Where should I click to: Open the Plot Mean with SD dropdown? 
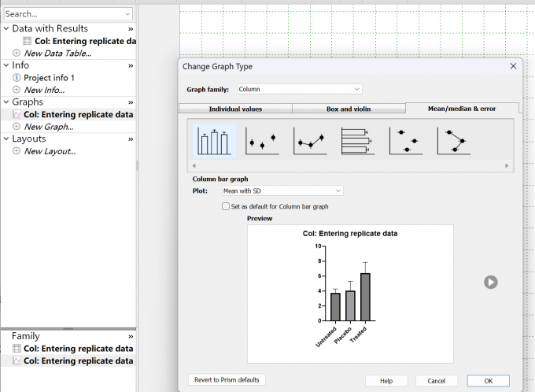(282, 190)
